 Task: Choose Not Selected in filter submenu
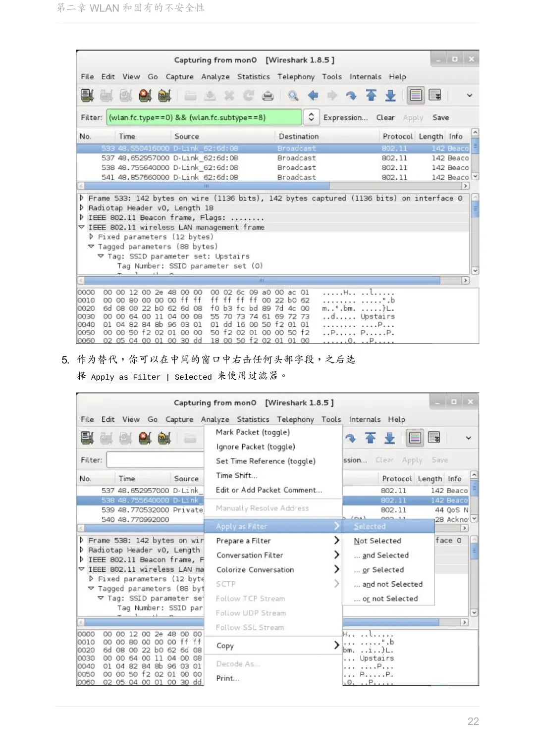point(388,541)
